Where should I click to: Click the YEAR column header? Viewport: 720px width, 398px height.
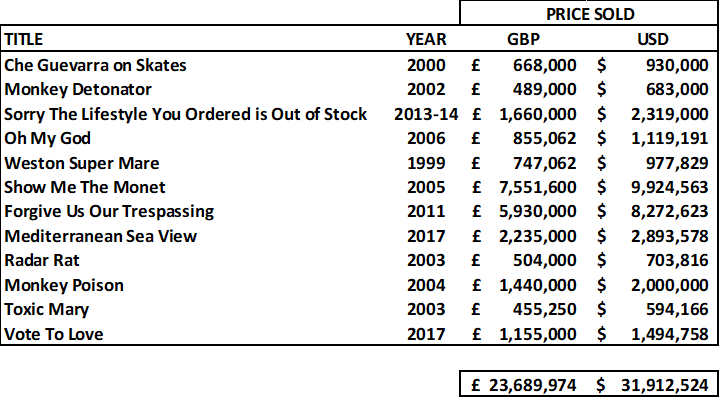click(x=426, y=39)
